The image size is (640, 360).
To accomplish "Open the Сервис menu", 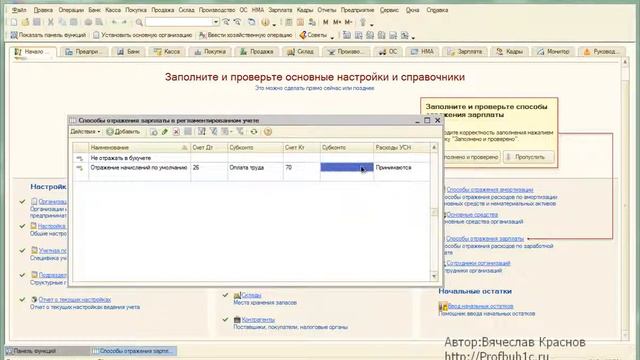I will 389,10.
